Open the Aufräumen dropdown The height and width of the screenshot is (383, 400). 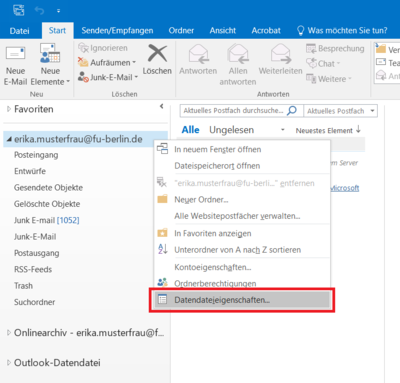(x=107, y=63)
